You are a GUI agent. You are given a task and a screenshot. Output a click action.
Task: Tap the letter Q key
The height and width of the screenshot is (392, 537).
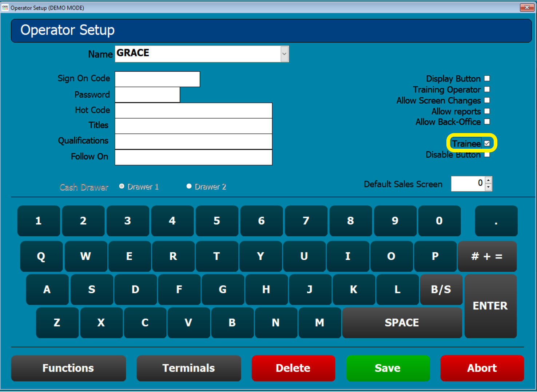click(41, 256)
